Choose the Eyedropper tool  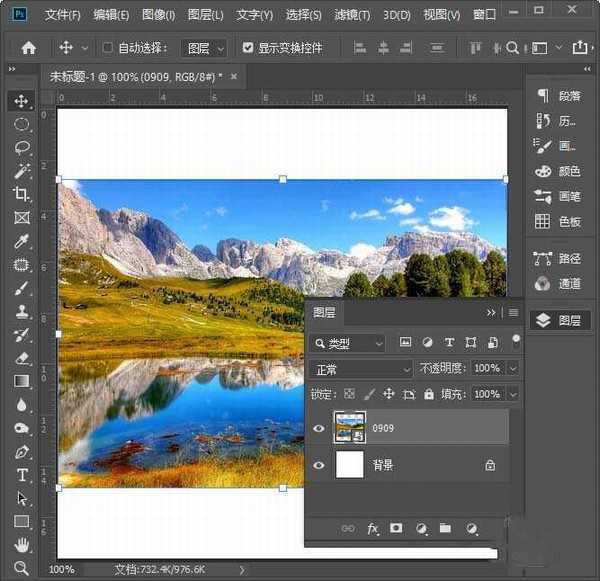pyautogui.click(x=21, y=241)
